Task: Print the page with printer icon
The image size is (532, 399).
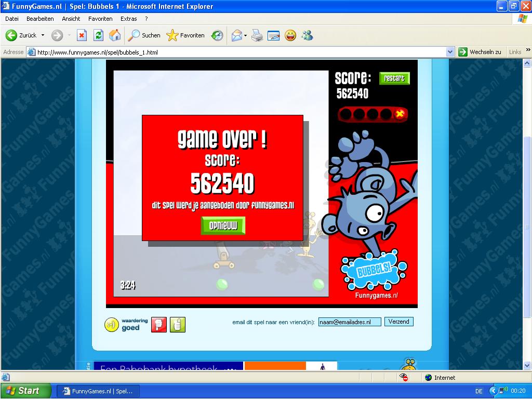Action: point(257,35)
